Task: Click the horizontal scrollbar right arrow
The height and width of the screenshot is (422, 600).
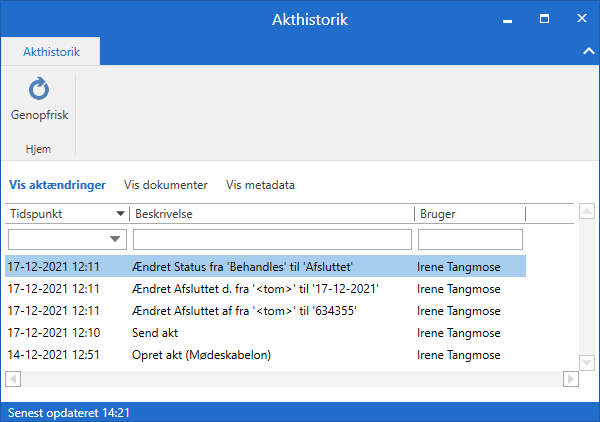Action: [x=571, y=379]
